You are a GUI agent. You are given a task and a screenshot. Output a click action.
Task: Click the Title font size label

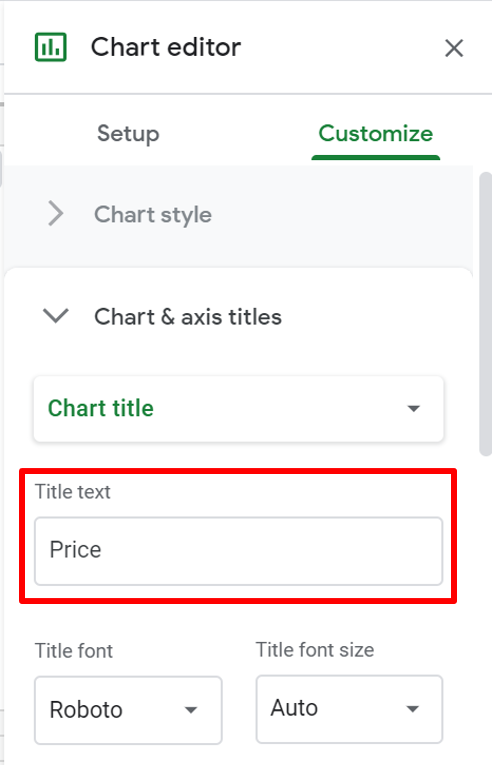315,650
